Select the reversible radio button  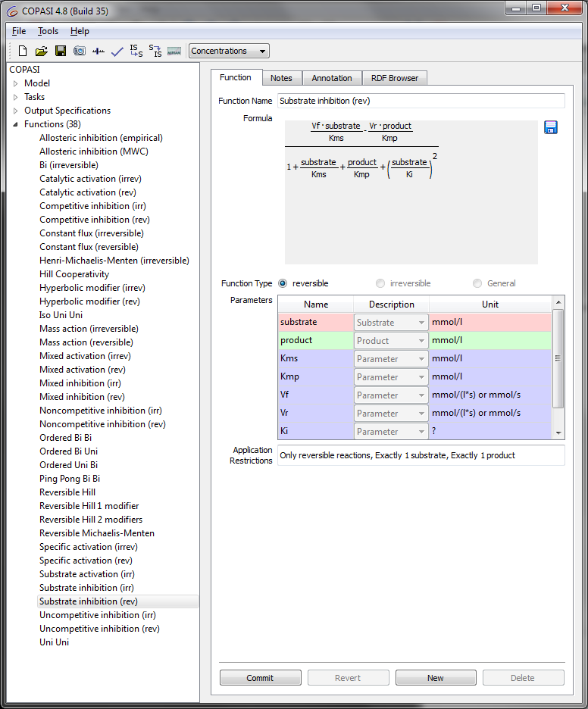tap(283, 283)
